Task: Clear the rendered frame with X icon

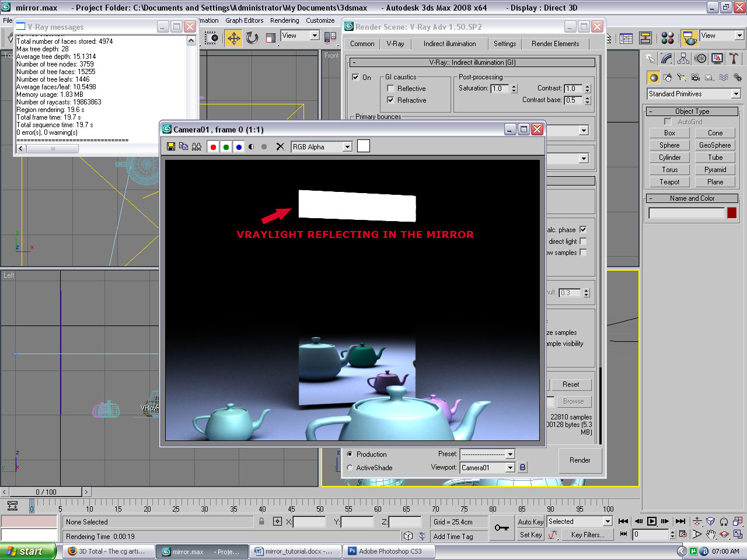Action: tap(280, 147)
